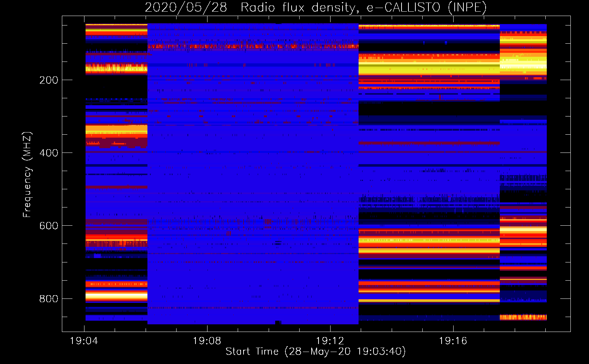
Task: Click the 19:16 time tick label
Action: click(453, 341)
